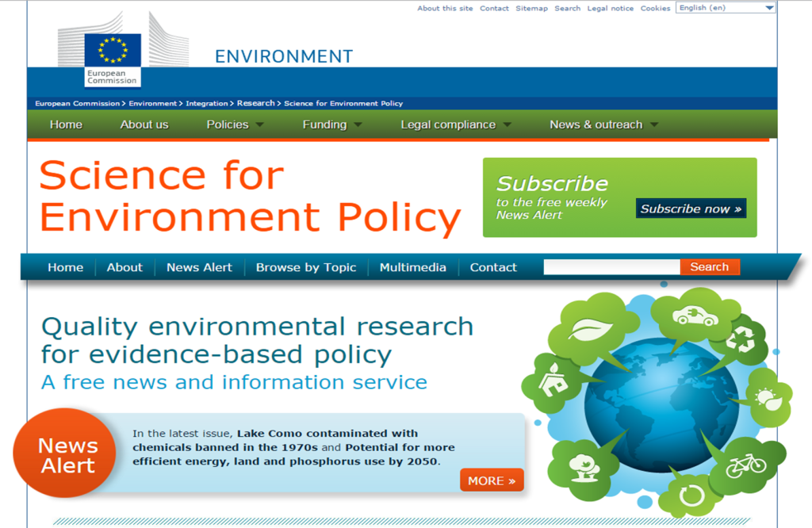Click the search text field
The width and height of the screenshot is (812, 528).
611,267
